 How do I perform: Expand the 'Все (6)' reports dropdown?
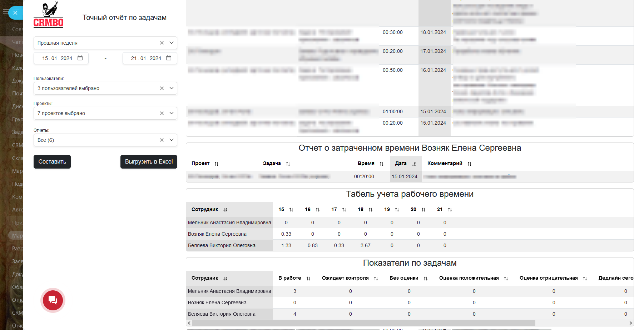coord(172,140)
